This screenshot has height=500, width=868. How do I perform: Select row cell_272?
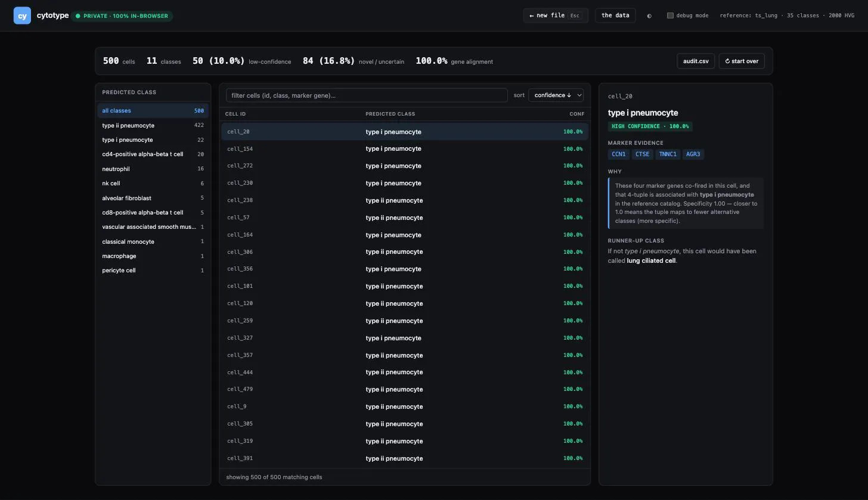click(405, 166)
